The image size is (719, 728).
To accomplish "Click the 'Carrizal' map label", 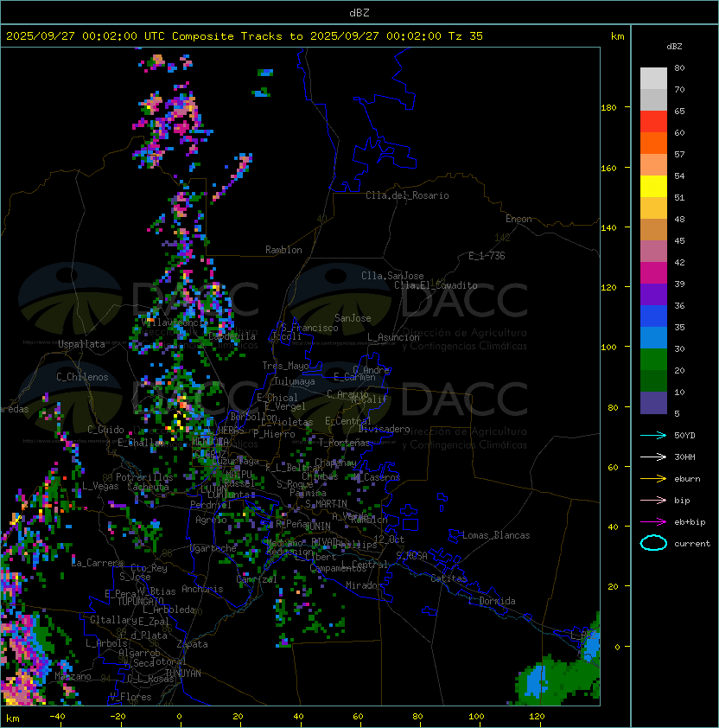I will (257, 579).
